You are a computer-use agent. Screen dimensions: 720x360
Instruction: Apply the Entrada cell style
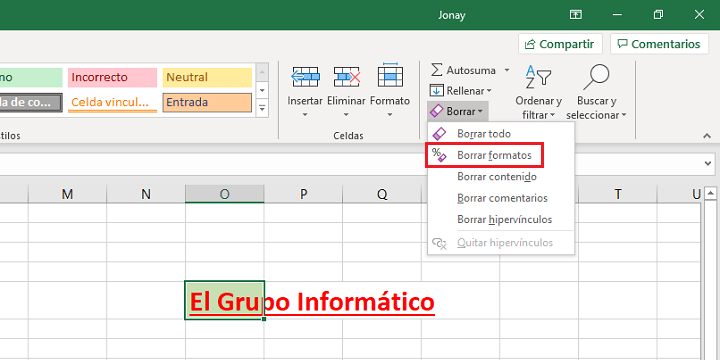click(207, 102)
